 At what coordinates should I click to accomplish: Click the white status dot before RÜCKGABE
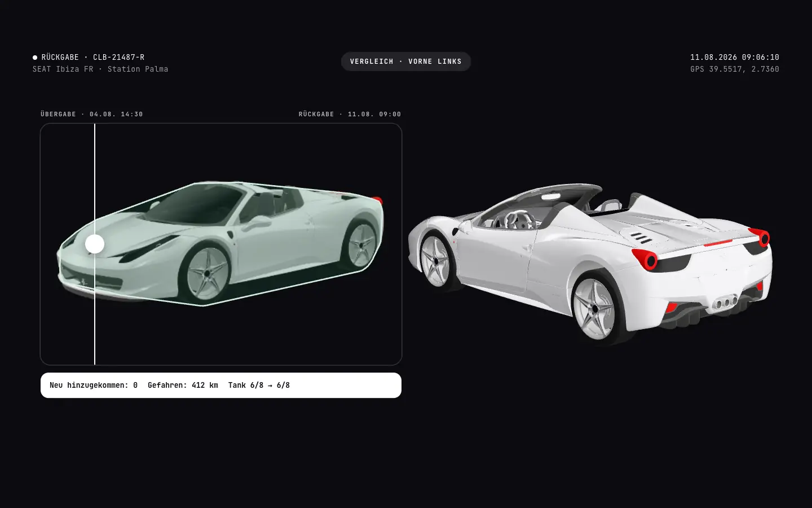point(35,57)
